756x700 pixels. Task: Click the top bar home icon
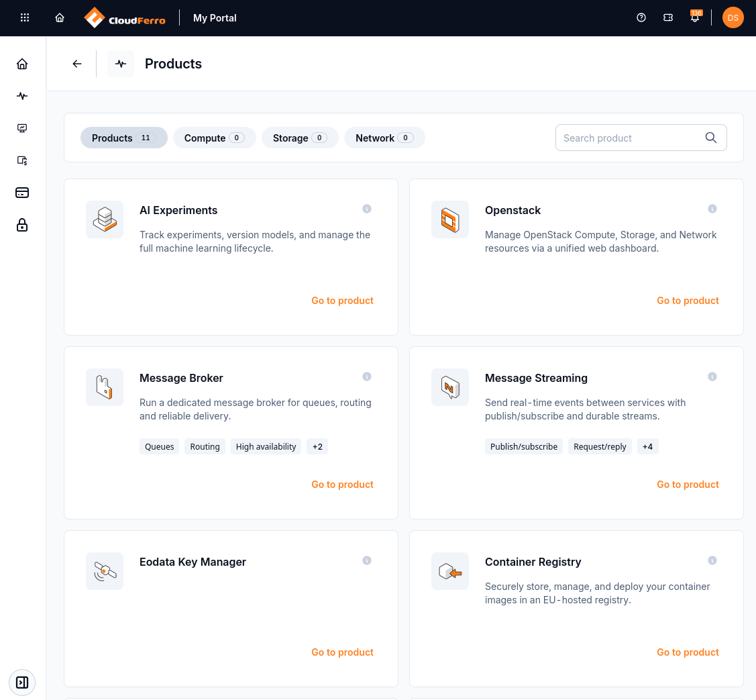click(x=60, y=18)
